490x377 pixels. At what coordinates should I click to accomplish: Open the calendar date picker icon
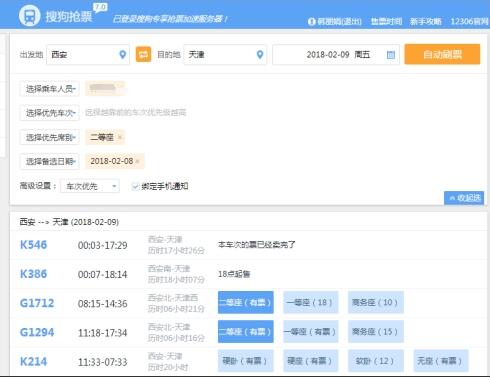click(x=391, y=55)
